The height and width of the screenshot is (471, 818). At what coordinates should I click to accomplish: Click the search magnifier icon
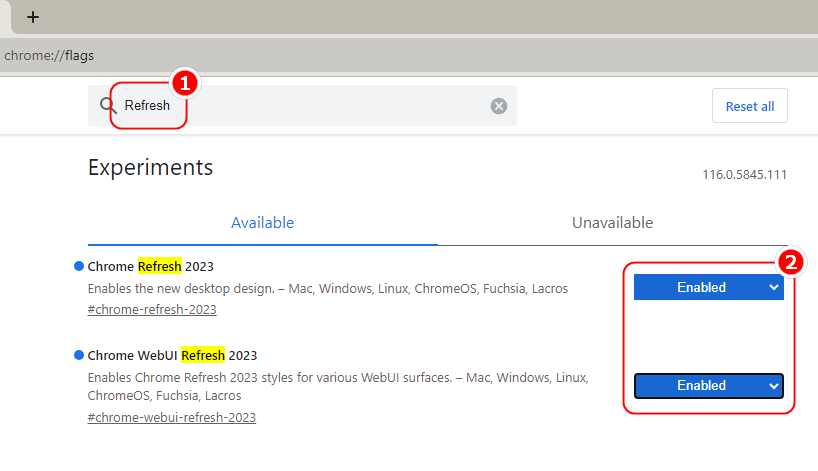(108, 105)
